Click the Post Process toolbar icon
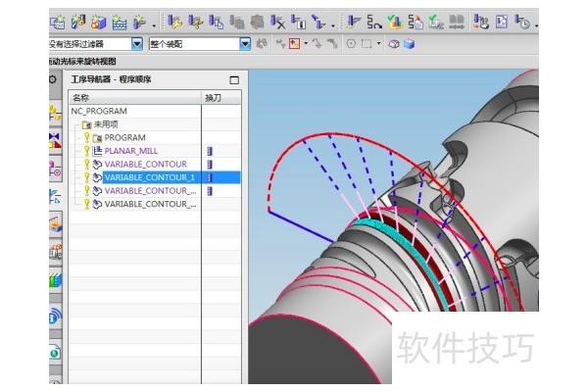The width and height of the screenshot is (588, 392). [481, 23]
